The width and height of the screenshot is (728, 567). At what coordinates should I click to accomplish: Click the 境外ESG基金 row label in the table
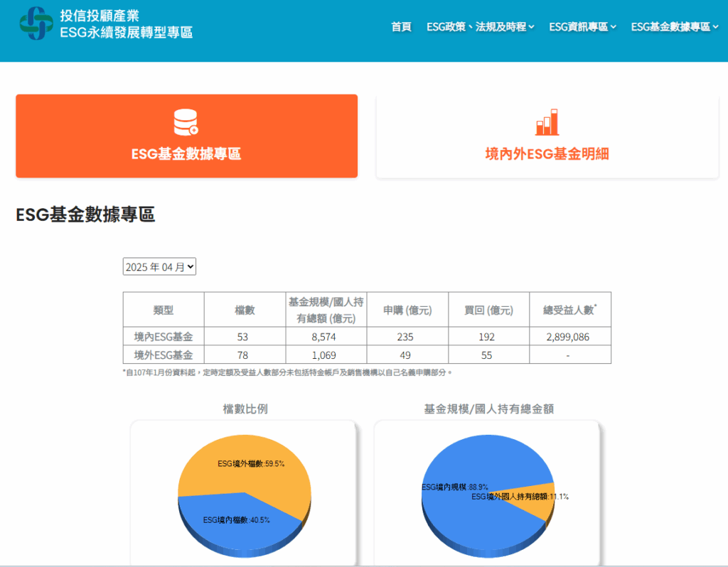[164, 355]
